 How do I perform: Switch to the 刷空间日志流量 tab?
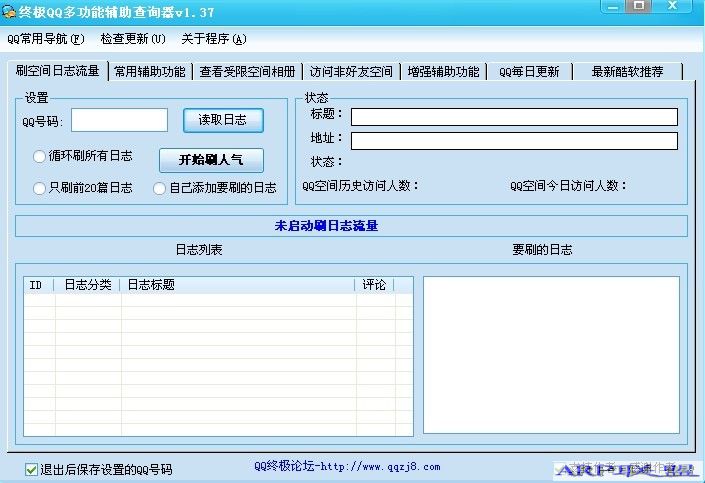[x=57, y=71]
